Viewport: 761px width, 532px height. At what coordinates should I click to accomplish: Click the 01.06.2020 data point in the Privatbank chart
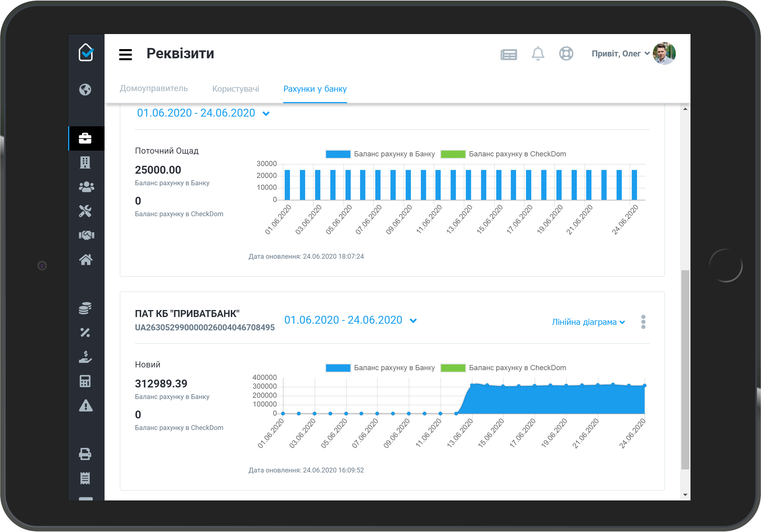(x=283, y=413)
